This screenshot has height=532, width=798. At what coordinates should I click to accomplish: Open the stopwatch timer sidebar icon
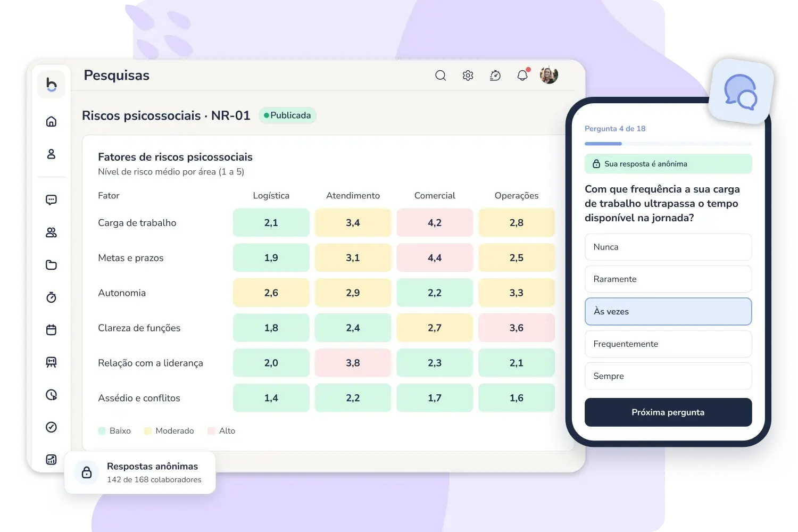(52, 297)
